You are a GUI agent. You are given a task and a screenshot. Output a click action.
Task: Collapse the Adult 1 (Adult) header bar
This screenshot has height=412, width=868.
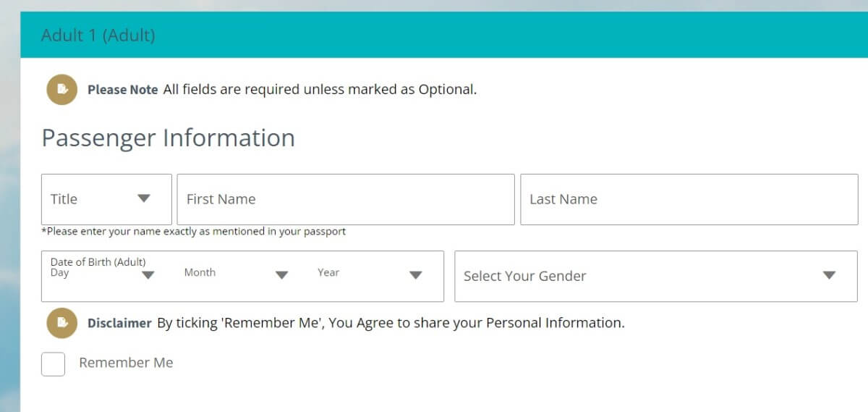[444, 35]
